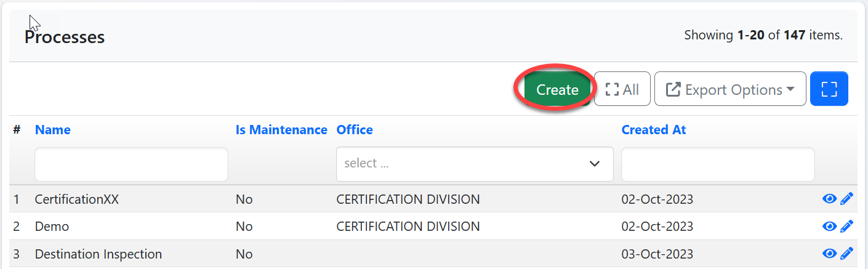Click the blue fullscreen toggle icon button

point(829,89)
